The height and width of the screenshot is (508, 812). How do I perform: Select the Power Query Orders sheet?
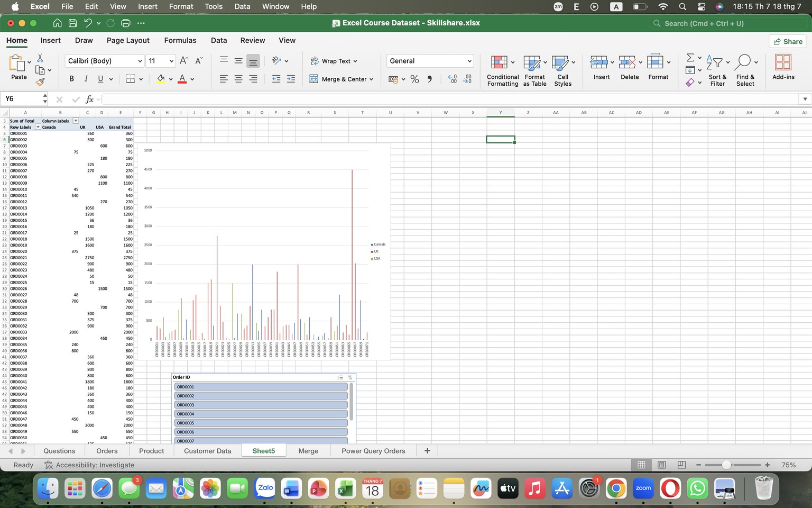click(373, 451)
